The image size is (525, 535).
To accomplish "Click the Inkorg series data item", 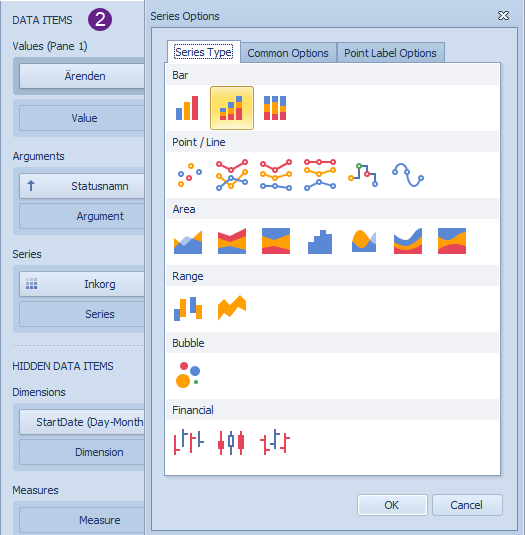I will click(82, 284).
